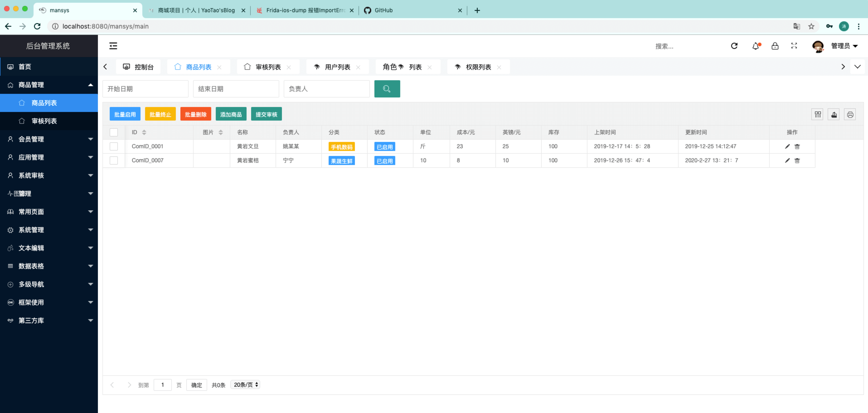Expand the 会员管理 menu
Image resolution: width=868 pixels, height=413 pixels.
[x=49, y=139]
